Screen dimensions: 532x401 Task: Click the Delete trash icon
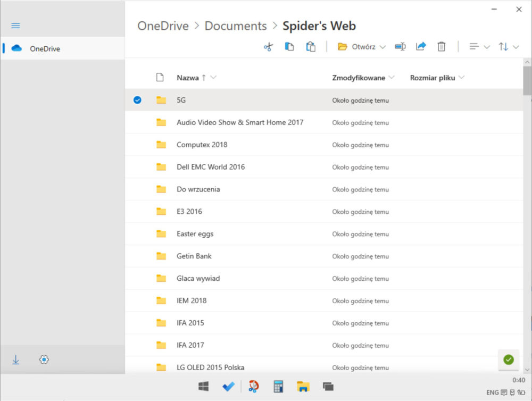442,46
